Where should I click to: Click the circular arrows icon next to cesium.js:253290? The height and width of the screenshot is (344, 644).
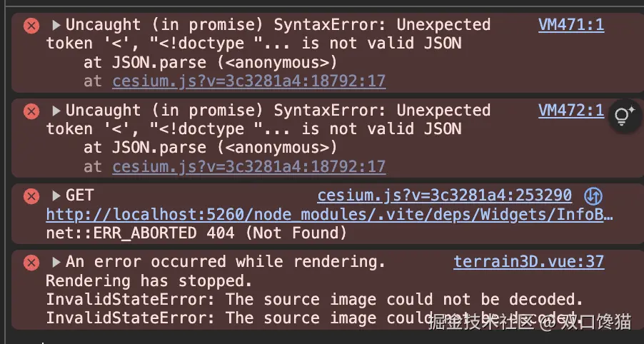coord(593,196)
